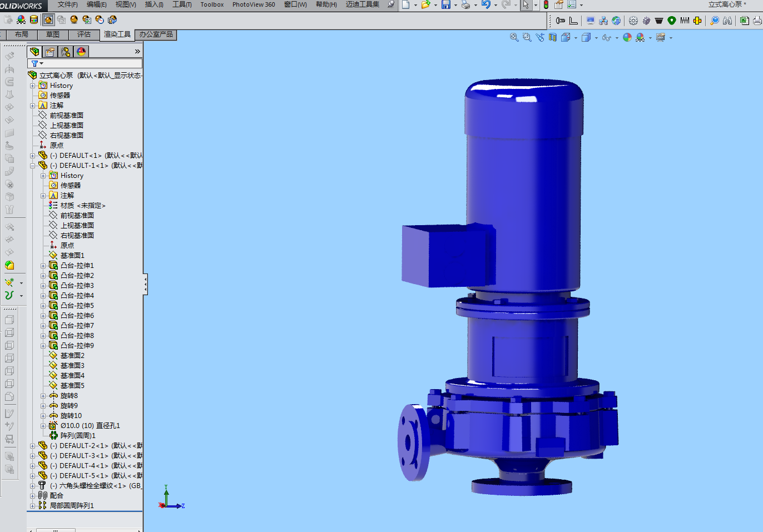Expand the DEFAULT-2<1> component node

pyautogui.click(x=33, y=446)
